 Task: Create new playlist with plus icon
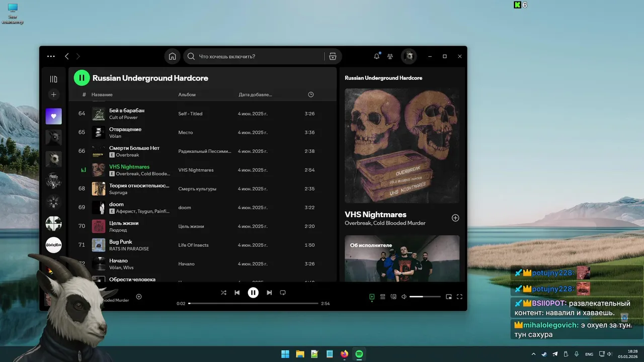click(54, 95)
